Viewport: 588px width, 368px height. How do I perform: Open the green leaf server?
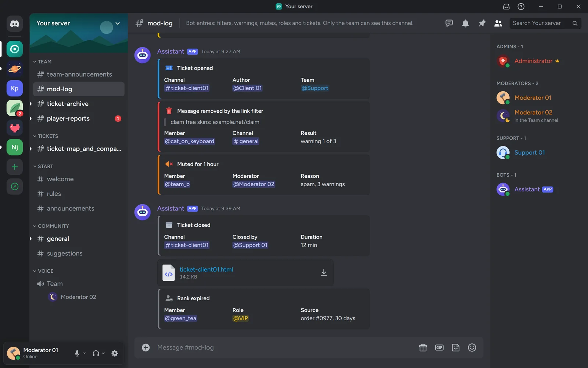tap(15, 108)
